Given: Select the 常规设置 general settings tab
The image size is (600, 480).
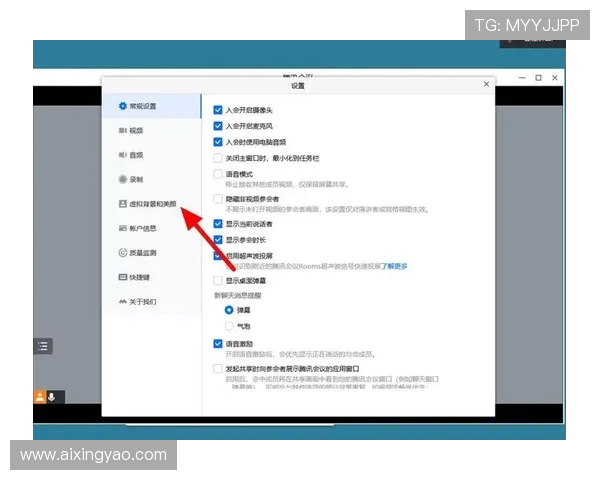Looking at the screenshot, I should tap(151, 106).
